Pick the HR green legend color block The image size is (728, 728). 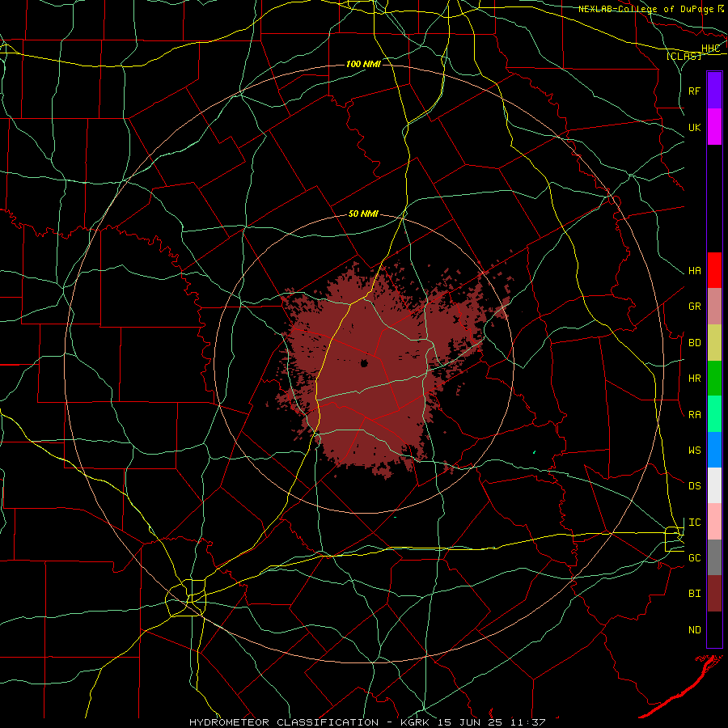714,378
